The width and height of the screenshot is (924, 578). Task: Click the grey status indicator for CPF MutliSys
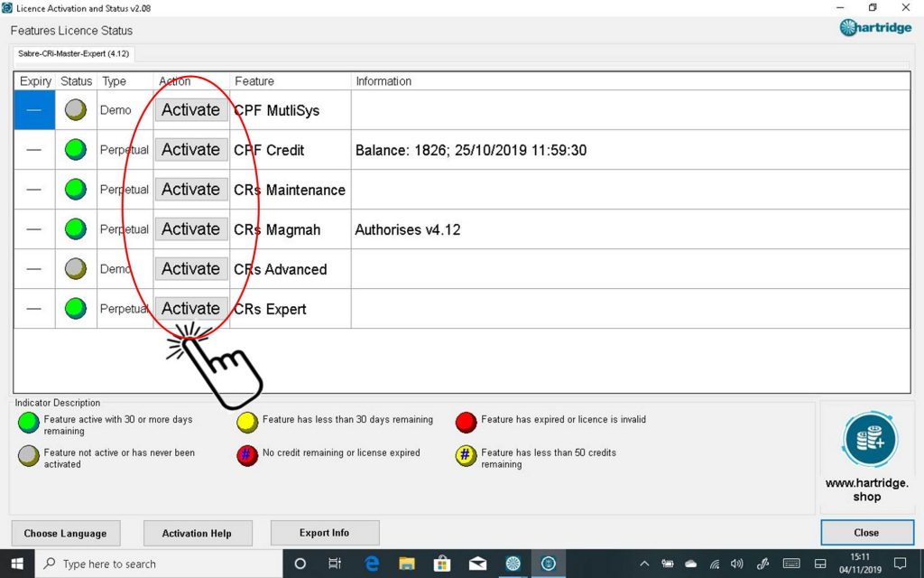76,109
